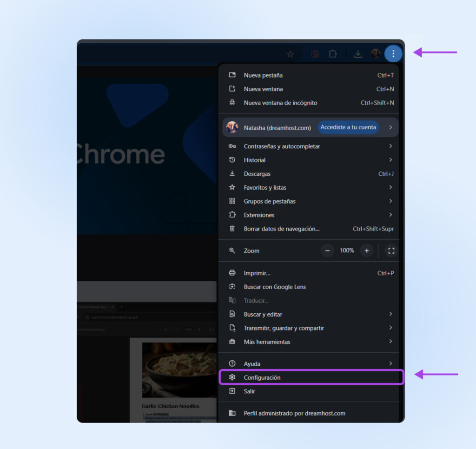Image resolution: width=476 pixels, height=449 pixels.
Task: Enter full screen mode icon next to Zoom
Action: point(391,251)
